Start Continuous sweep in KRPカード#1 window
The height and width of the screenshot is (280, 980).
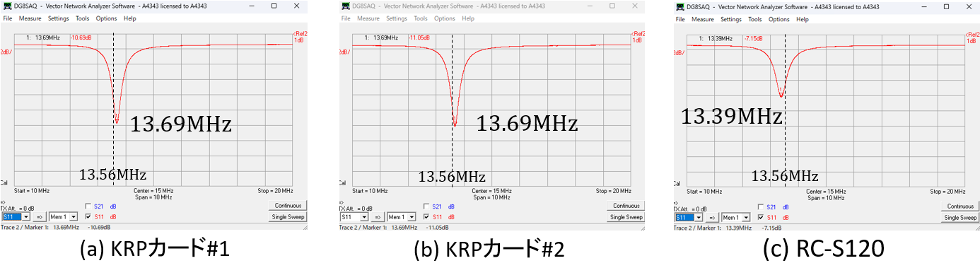point(288,206)
